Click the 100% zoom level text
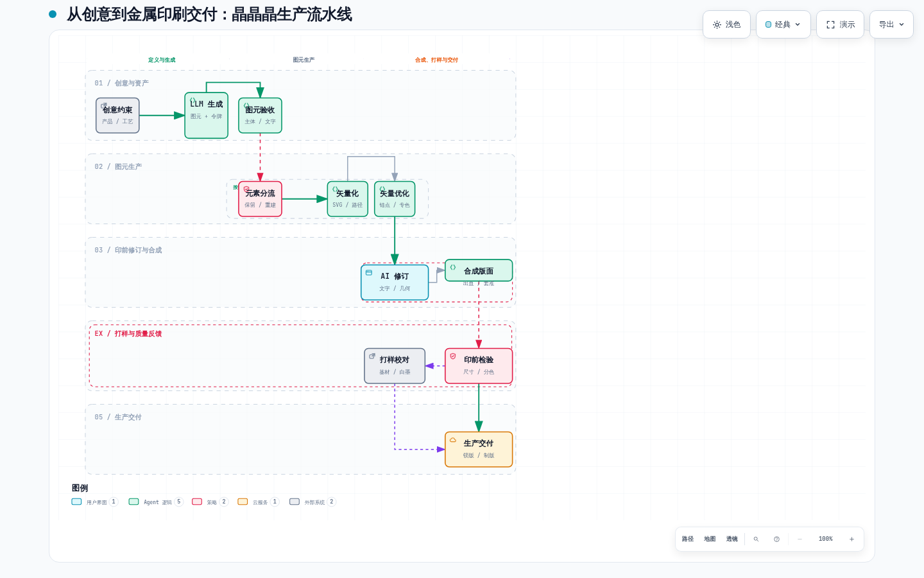This screenshot has width=924, height=578. point(826,539)
